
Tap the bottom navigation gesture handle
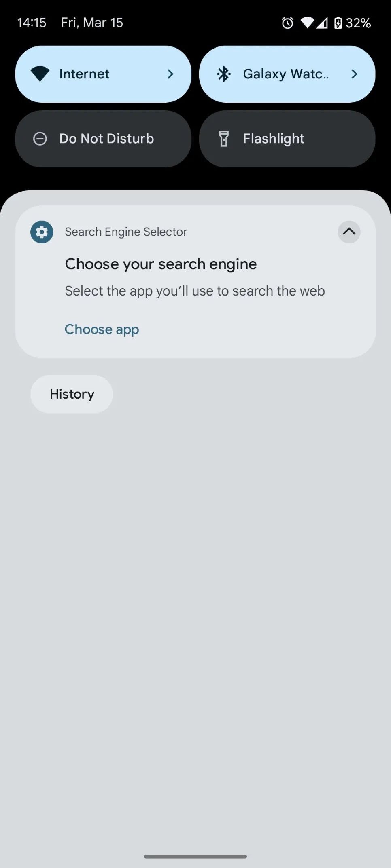pyautogui.click(x=195, y=857)
